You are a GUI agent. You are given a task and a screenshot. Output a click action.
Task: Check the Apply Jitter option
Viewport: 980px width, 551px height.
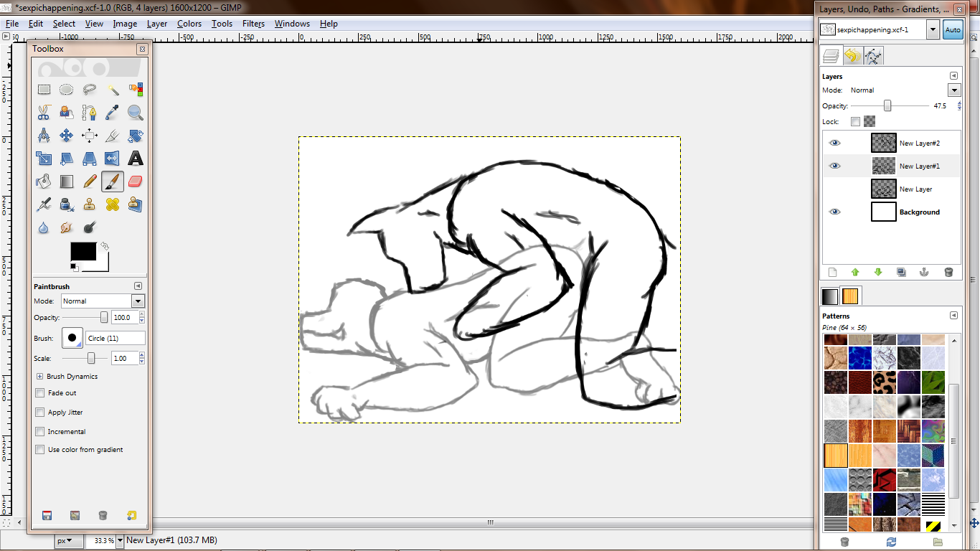(40, 413)
